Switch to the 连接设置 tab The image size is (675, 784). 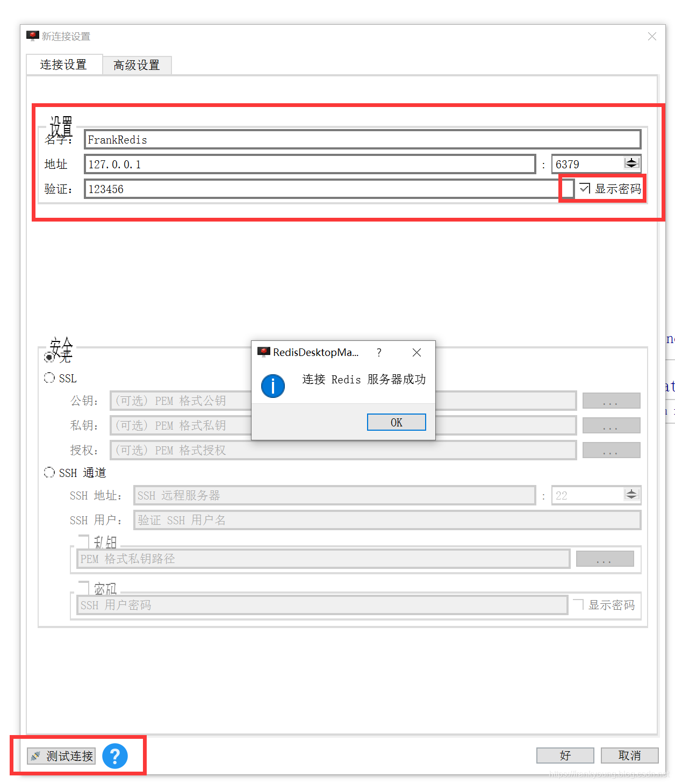pos(63,65)
